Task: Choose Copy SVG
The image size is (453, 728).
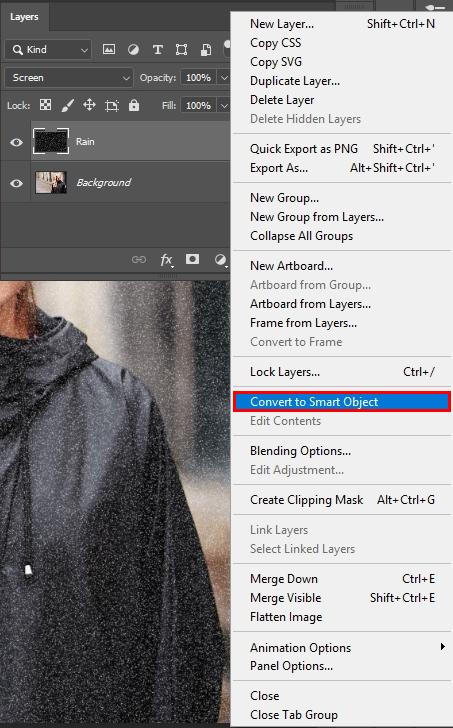Action: coord(276,62)
